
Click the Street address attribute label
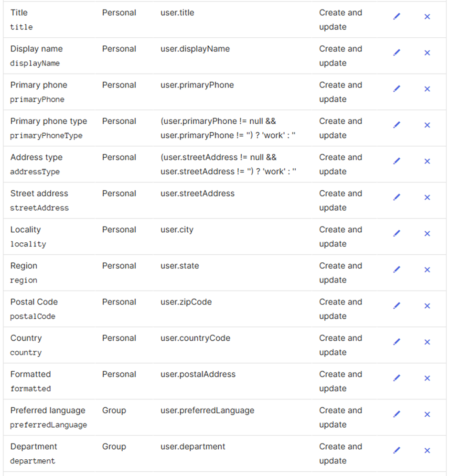point(39,194)
